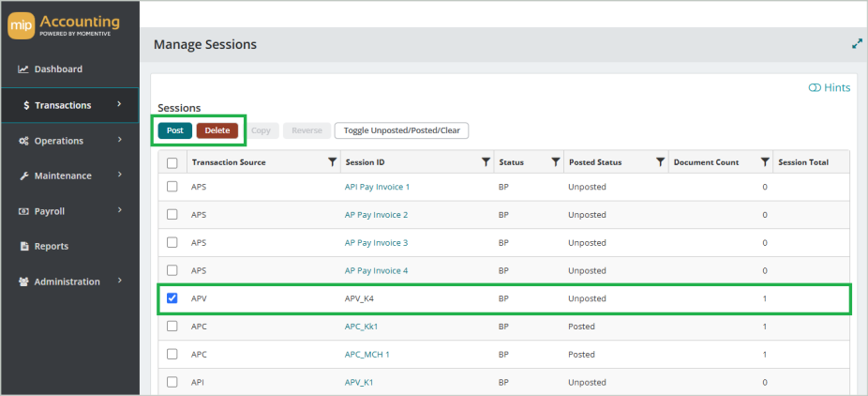The width and height of the screenshot is (868, 396).
Task: Select the AP Pay Invoice 2 checkbox
Action: point(172,214)
